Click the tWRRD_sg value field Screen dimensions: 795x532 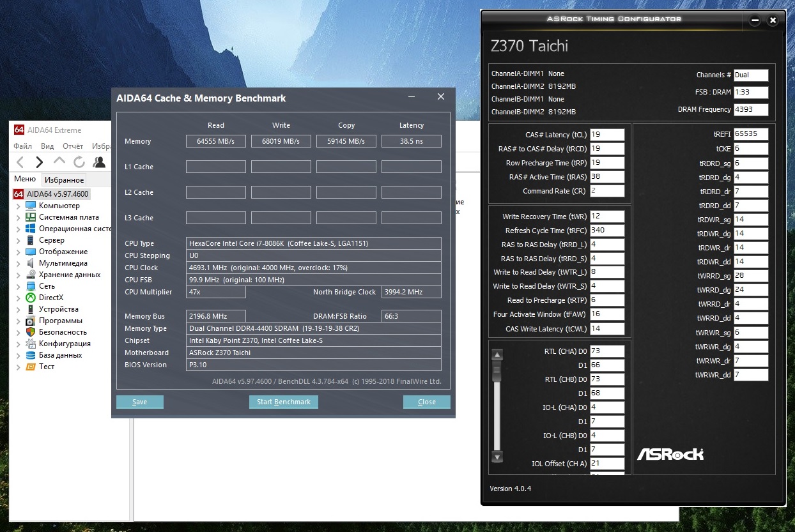[x=751, y=275]
